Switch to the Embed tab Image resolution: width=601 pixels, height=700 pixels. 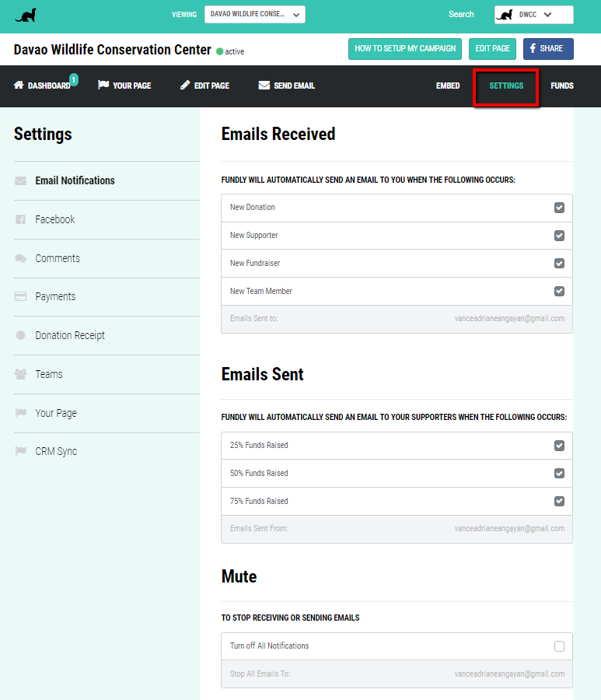pos(448,86)
